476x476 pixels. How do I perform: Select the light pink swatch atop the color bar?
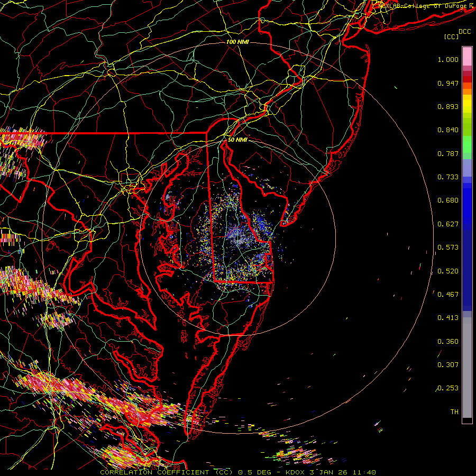[x=467, y=56]
